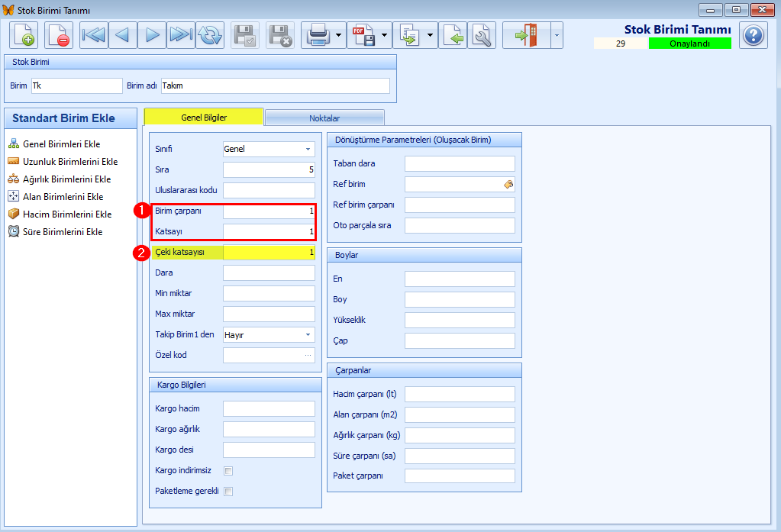Click the wrench settings icon

482,35
